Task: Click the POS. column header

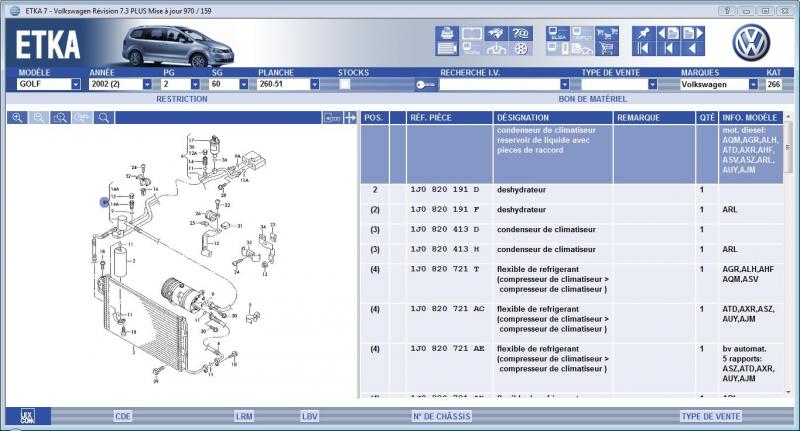Action: point(374,118)
